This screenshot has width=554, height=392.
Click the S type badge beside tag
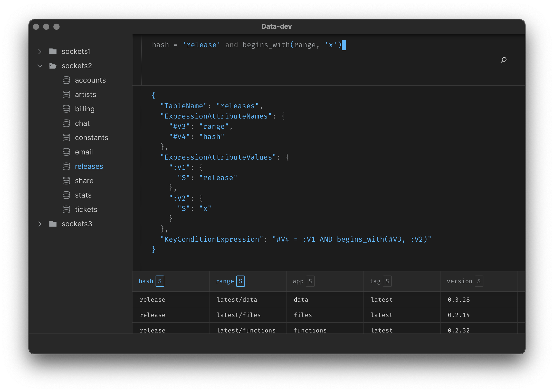point(387,281)
